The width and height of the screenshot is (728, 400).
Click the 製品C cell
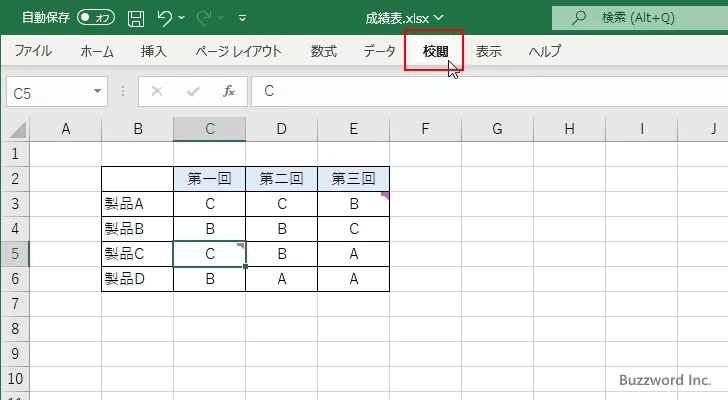point(137,254)
